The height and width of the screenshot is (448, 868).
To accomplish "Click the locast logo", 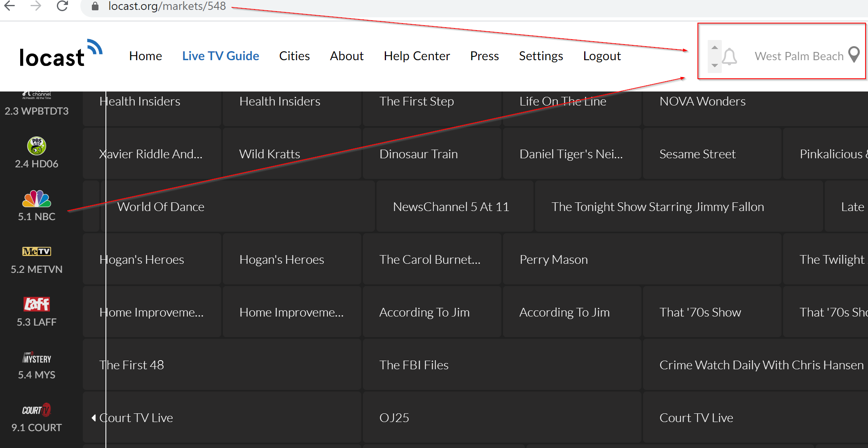I will [x=61, y=54].
